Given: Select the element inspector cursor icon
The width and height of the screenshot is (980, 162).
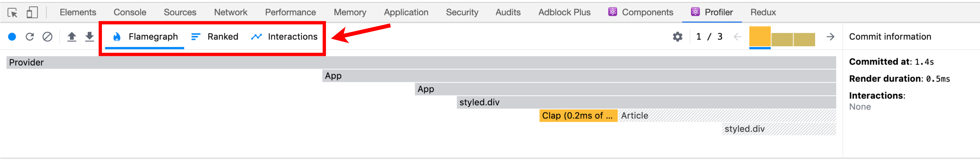Looking at the screenshot, I should [12, 13].
